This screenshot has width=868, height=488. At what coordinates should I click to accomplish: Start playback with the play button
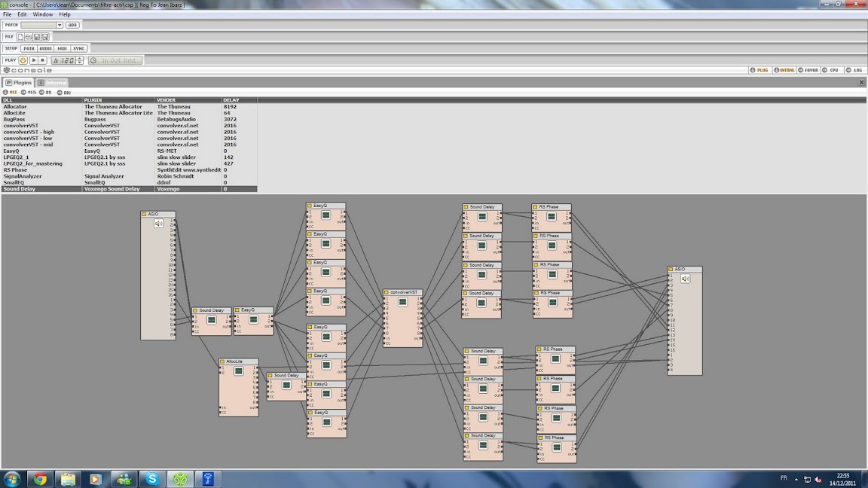(x=34, y=60)
